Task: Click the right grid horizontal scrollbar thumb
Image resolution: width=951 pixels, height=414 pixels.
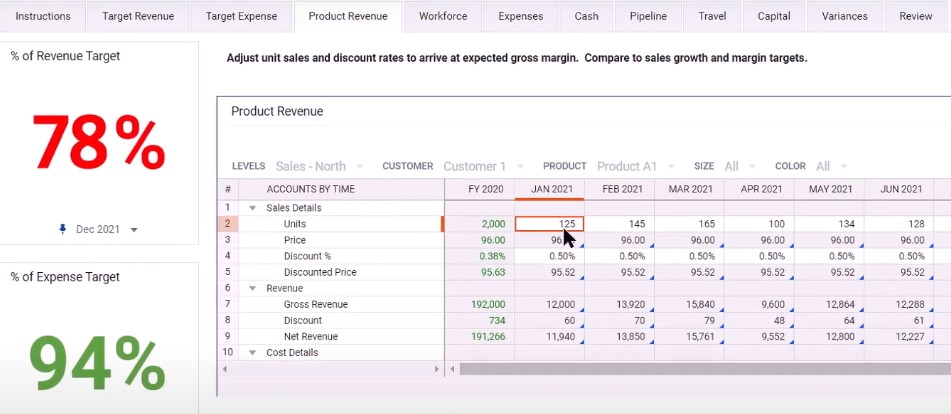Action: point(705,369)
